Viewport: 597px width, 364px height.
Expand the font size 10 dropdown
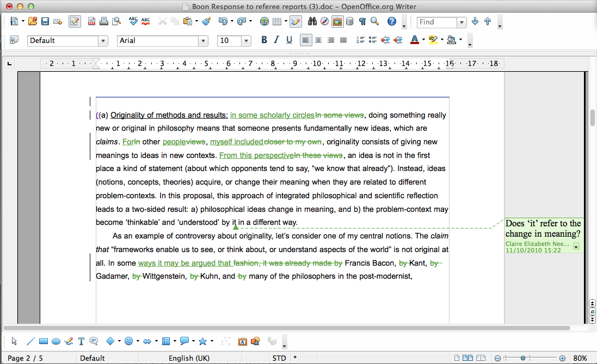coord(247,41)
